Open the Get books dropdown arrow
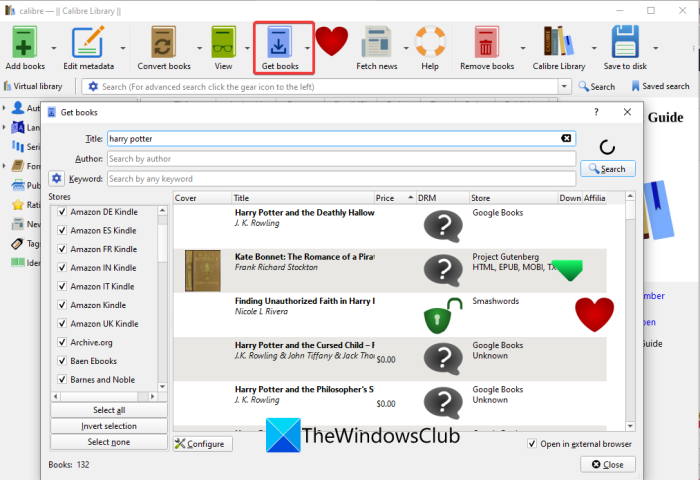The height and width of the screenshot is (480, 700). pos(307,48)
